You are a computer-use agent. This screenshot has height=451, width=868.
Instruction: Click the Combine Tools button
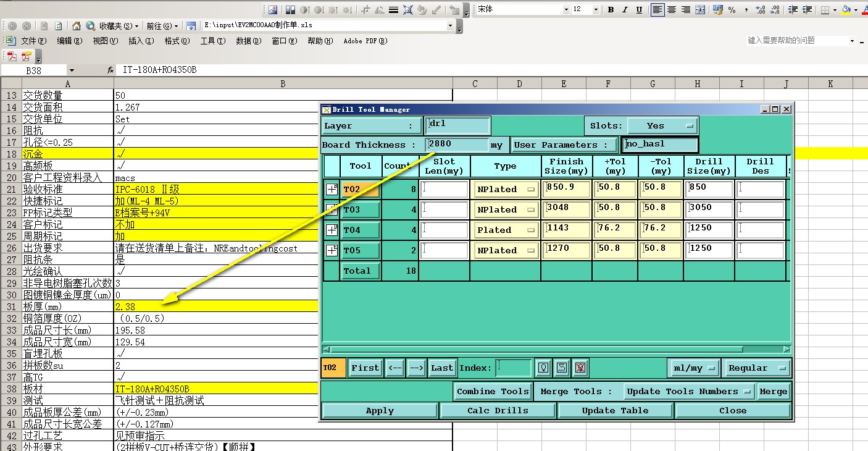(x=493, y=391)
